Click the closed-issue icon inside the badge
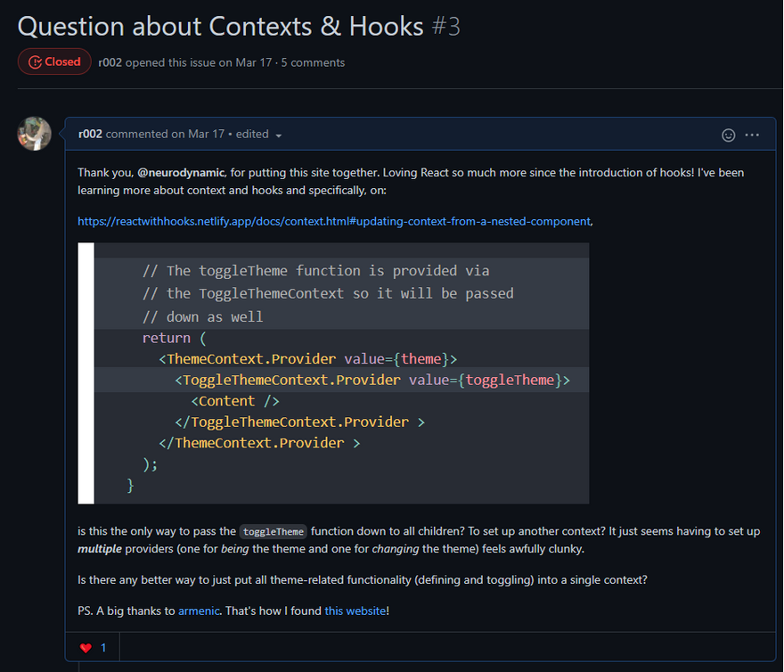 35,62
